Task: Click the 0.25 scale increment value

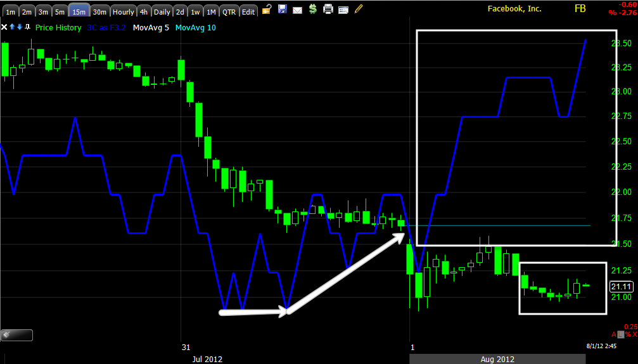Action: click(630, 327)
